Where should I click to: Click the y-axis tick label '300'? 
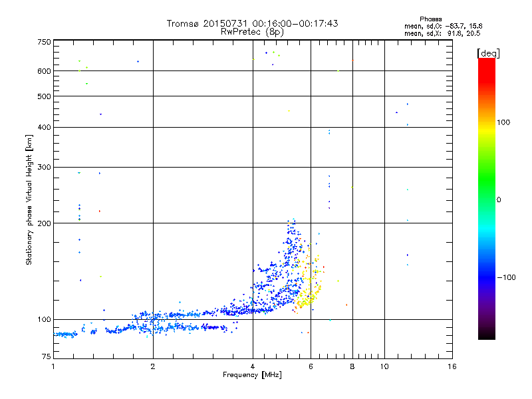(x=44, y=168)
